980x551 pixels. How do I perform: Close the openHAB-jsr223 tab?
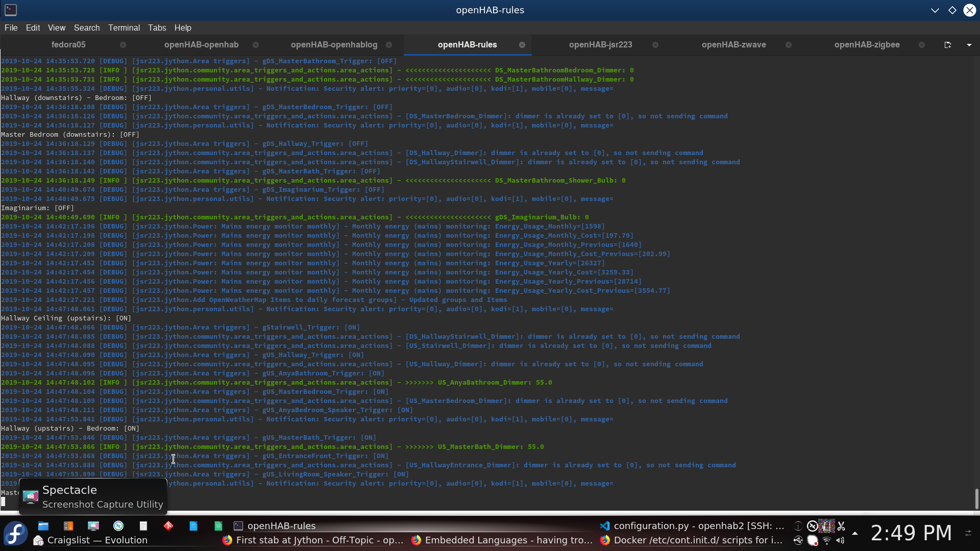coord(655,45)
